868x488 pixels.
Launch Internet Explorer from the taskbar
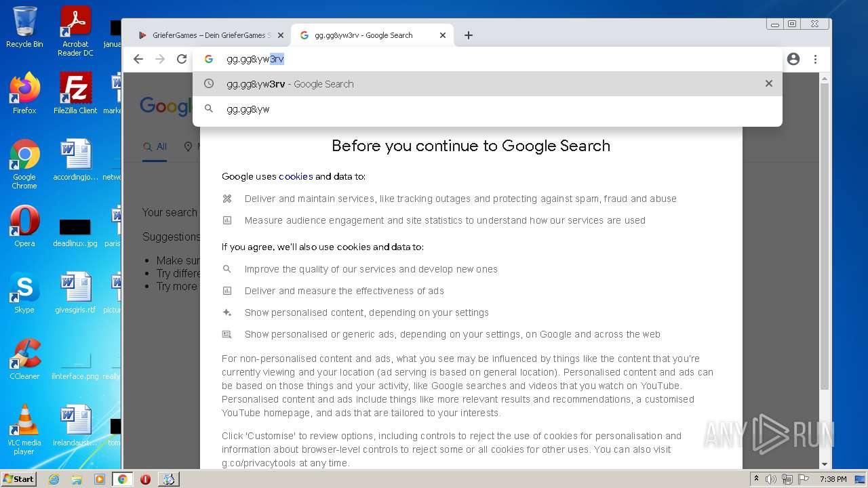[54, 479]
